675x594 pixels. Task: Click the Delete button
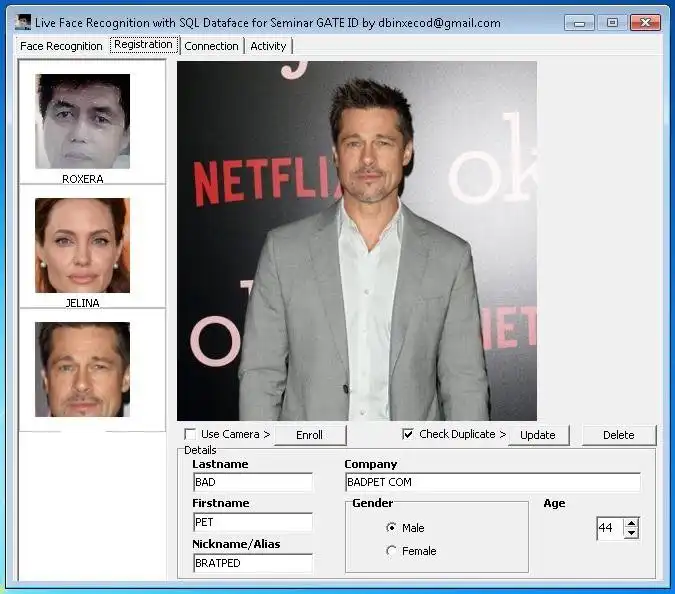[x=619, y=435]
